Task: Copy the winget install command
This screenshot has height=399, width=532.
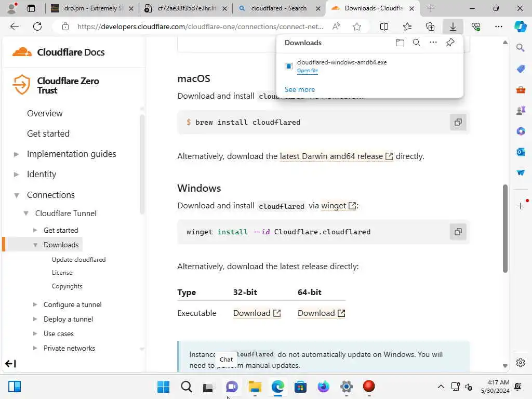Action: pos(458,232)
